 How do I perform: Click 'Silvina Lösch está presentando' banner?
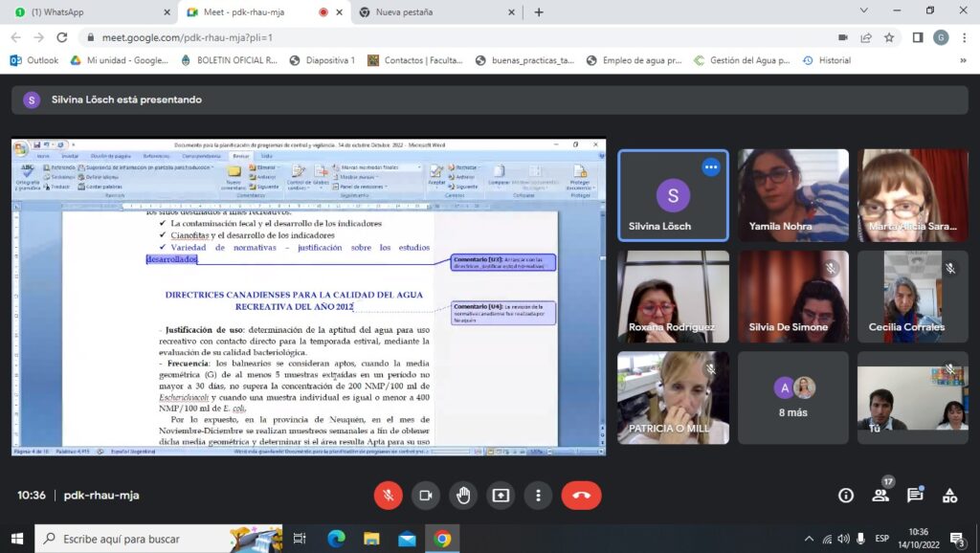pos(489,100)
